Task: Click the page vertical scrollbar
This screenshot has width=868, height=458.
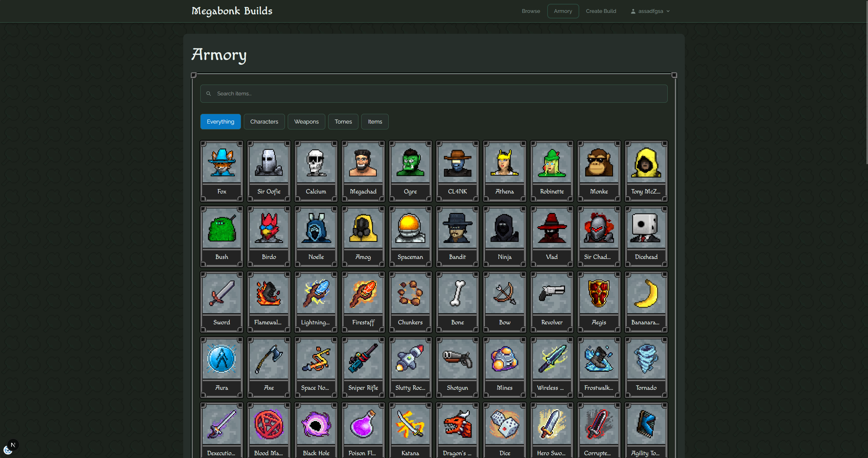Action: pyautogui.click(x=866, y=84)
